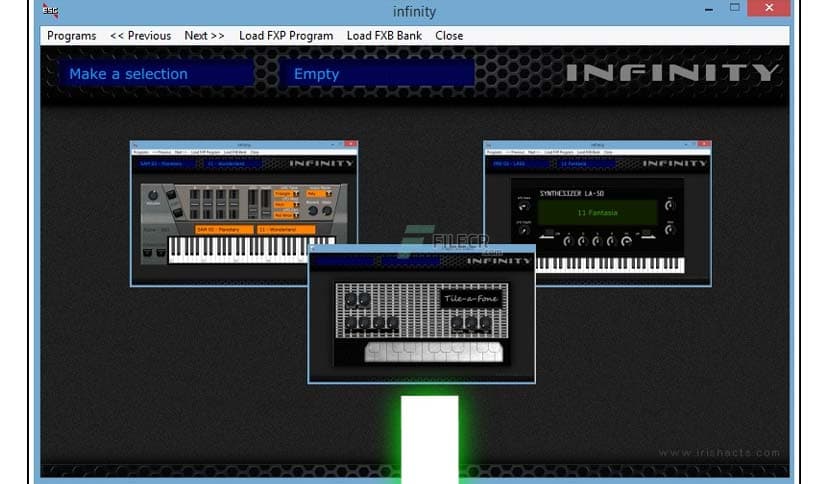Close the infinity window with X
836x484 pixels.
click(769, 8)
